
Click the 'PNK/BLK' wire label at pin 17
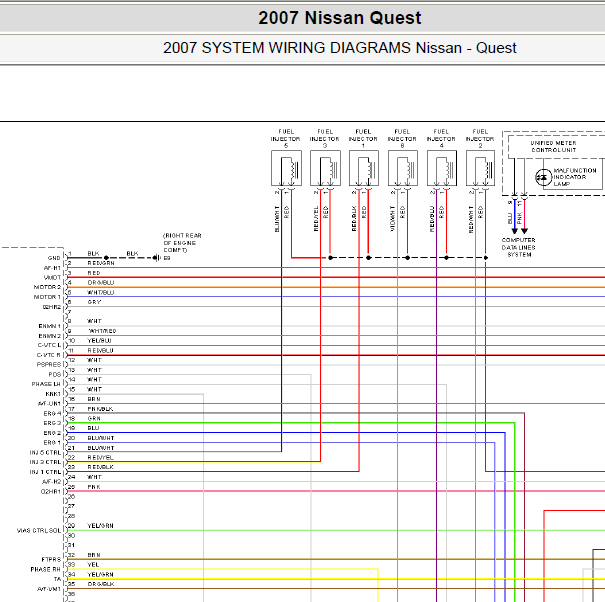(100, 409)
